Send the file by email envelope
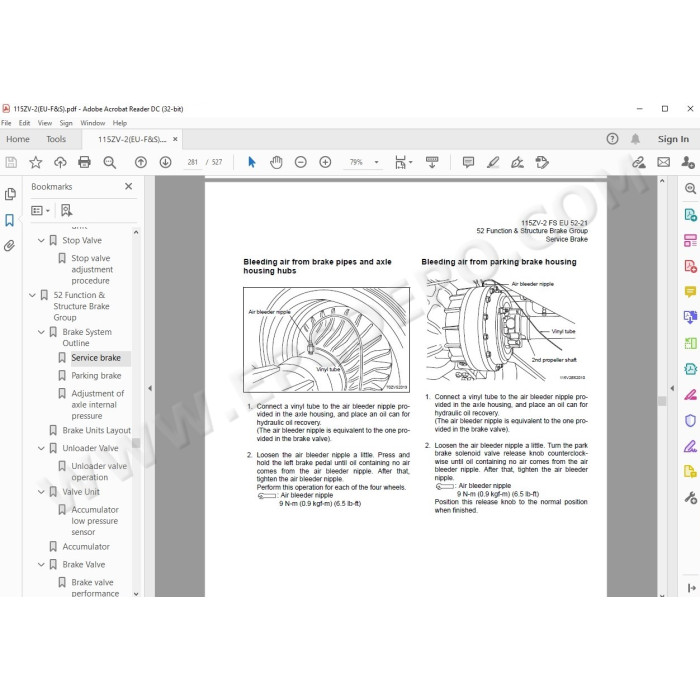The width and height of the screenshot is (700, 700). click(x=664, y=162)
